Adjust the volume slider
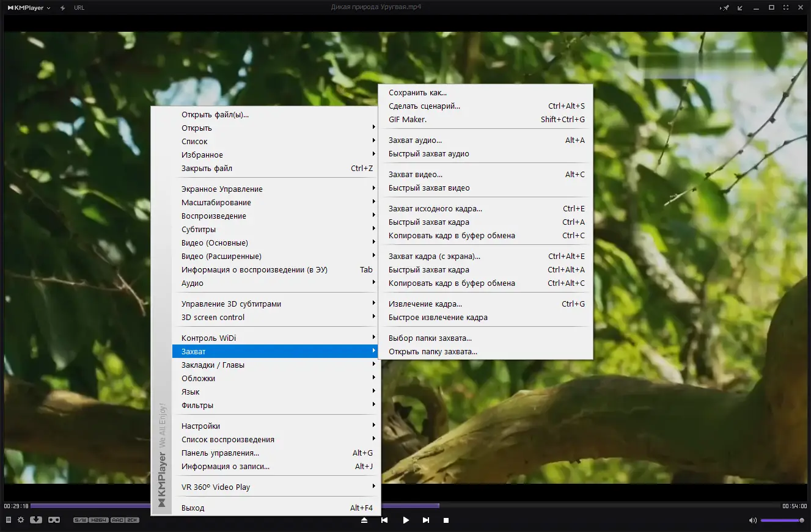The height and width of the screenshot is (532, 811). [782, 520]
